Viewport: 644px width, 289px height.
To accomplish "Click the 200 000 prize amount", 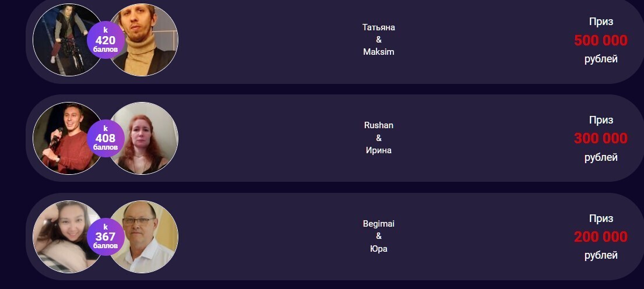I will (601, 237).
